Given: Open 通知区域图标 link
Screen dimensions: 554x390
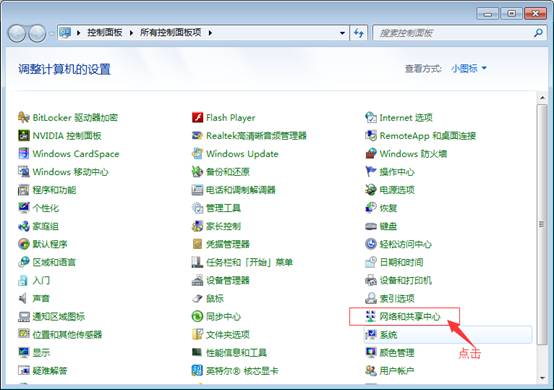Looking at the screenshot, I should click(59, 316).
